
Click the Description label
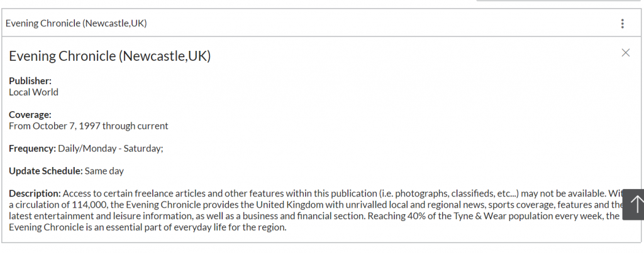point(35,193)
